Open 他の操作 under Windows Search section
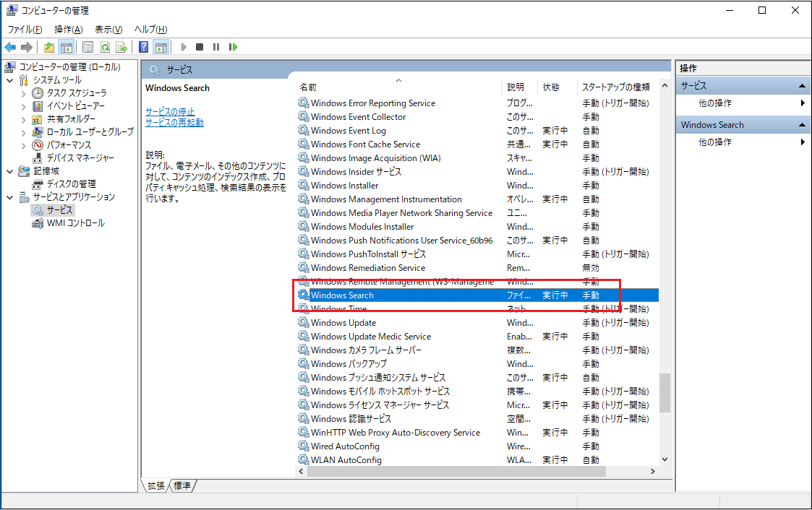This screenshot has width=812, height=510. pyautogui.click(x=714, y=142)
